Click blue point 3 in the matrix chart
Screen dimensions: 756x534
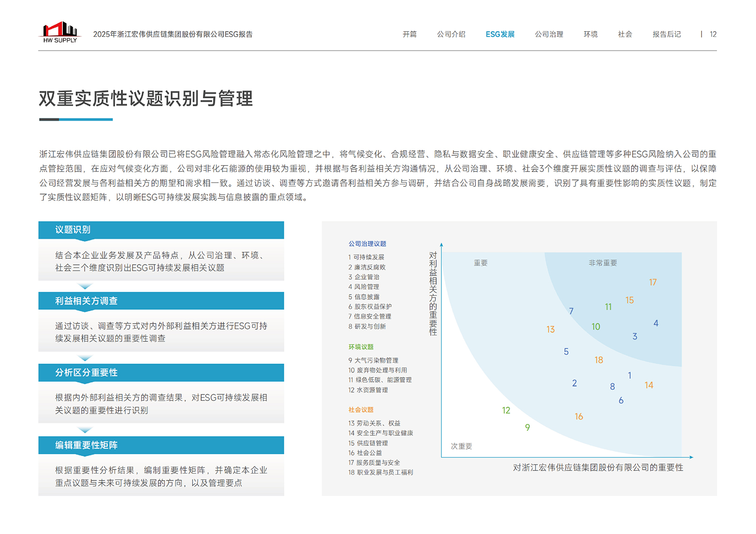tap(635, 337)
